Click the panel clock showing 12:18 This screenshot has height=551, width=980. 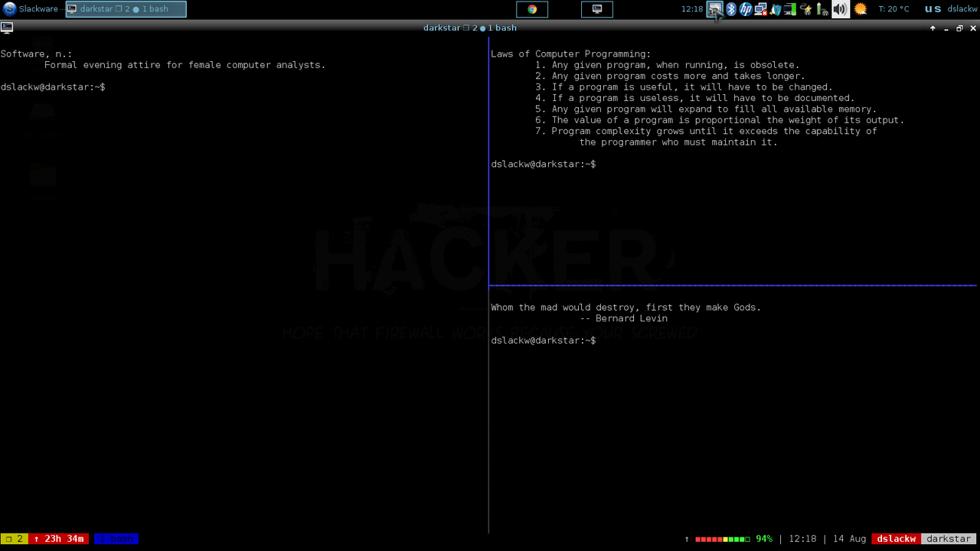click(692, 9)
